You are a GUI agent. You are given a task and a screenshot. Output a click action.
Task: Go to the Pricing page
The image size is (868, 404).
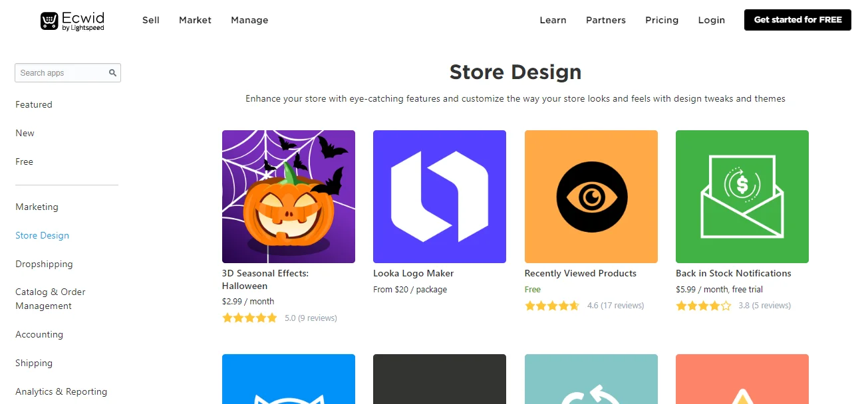(662, 20)
